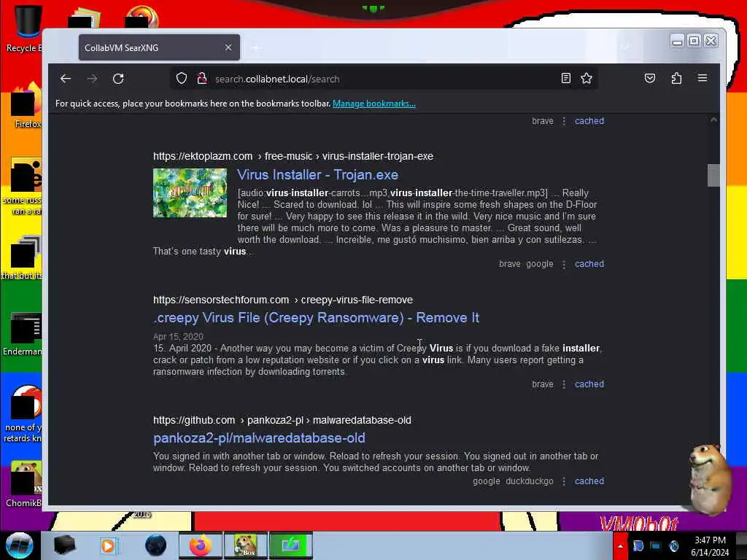This screenshot has height=560, width=747.
Task: Toggle reader view in the address bar
Action: [565, 78]
